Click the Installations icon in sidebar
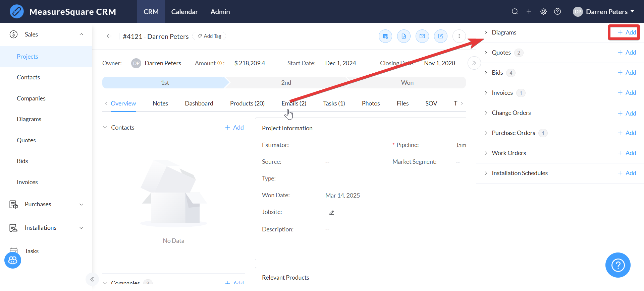Image resolution: width=644 pixels, height=291 pixels. (14, 228)
